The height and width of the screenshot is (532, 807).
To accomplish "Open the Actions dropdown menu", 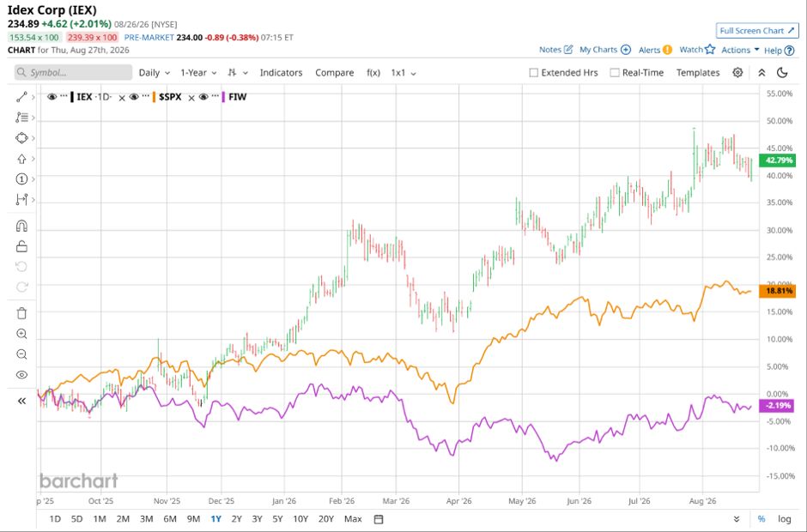I will (740, 50).
